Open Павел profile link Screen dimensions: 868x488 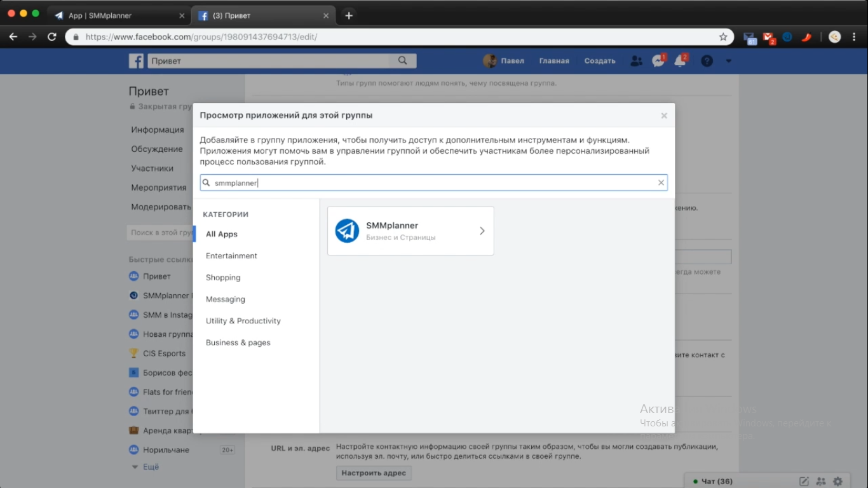504,61
